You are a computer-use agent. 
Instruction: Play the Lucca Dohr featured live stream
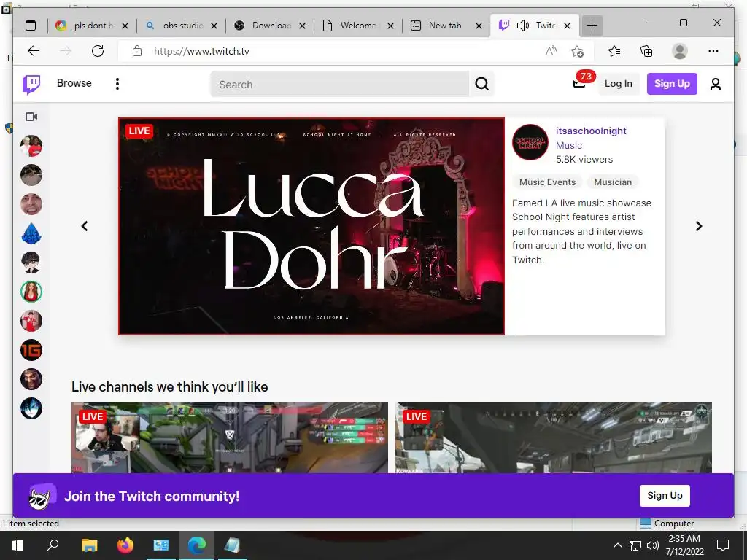click(x=311, y=226)
